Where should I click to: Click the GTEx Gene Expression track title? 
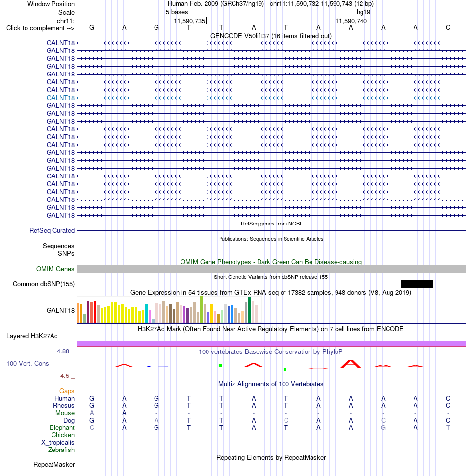pos(271,292)
